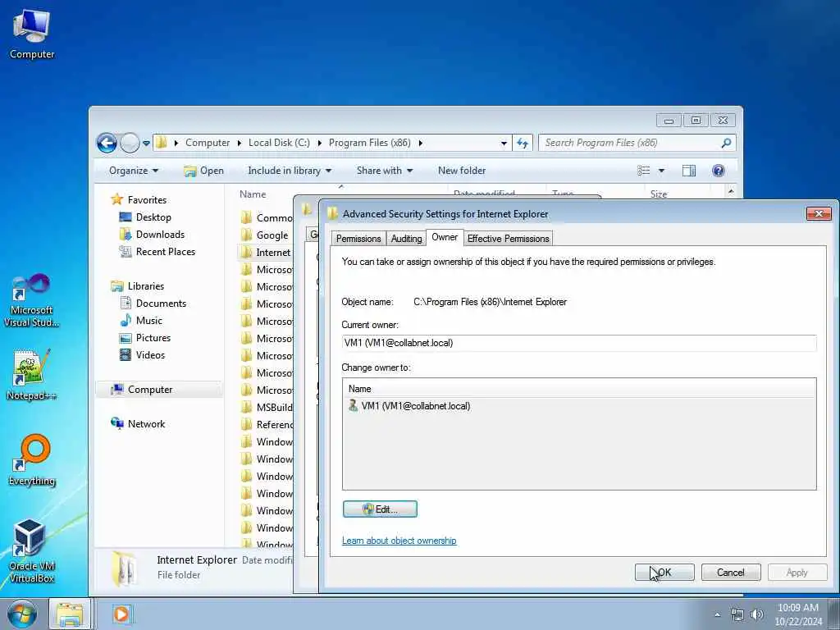Select Computer in navigation pane
The width and height of the screenshot is (840, 630).
(x=150, y=390)
